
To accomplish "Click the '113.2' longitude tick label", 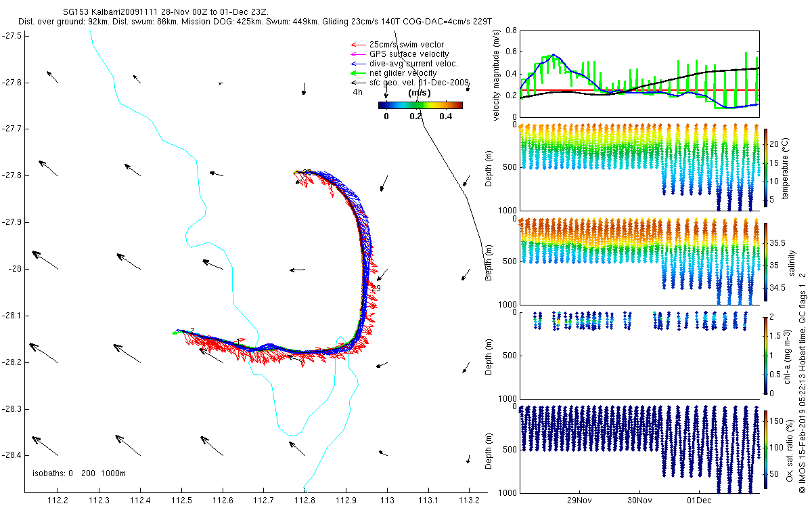I will (469, 501).
